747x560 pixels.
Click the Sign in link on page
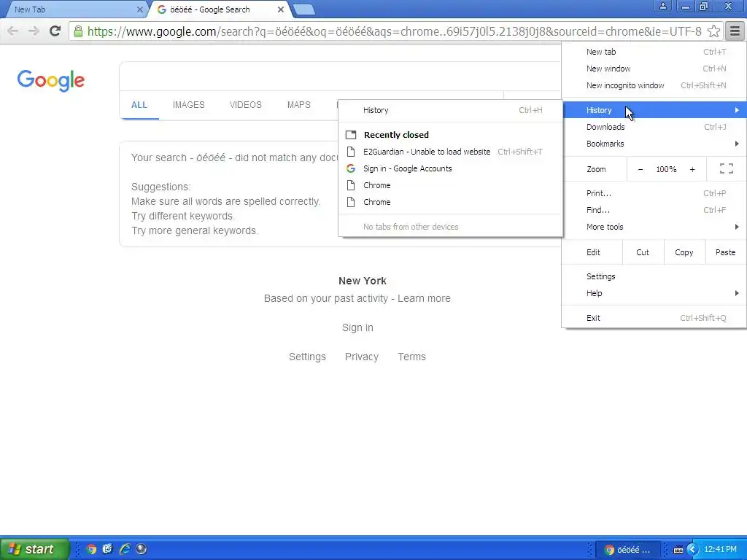(x=357, y=327)
